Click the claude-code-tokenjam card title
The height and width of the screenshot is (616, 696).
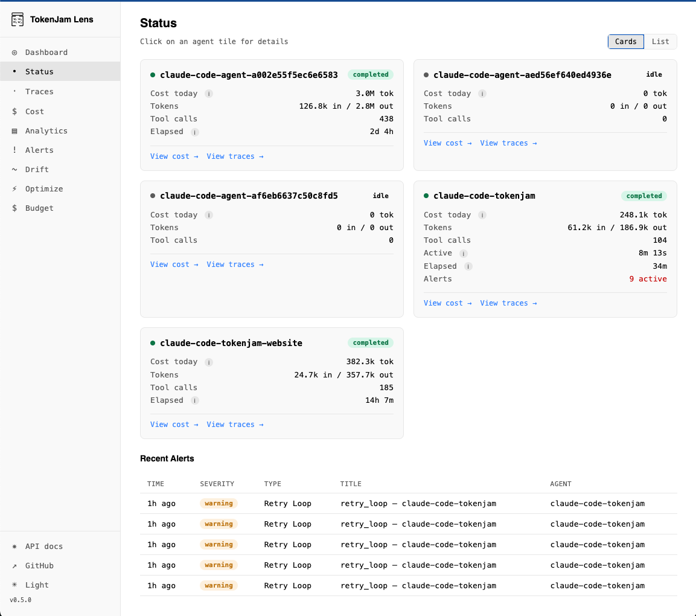click(x=484, y=196)
